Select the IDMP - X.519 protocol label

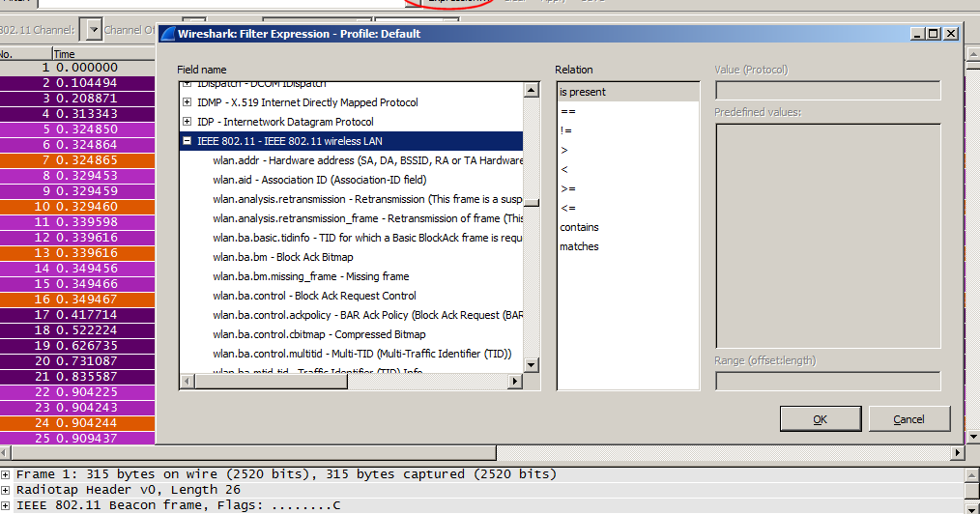coord(307,102)
